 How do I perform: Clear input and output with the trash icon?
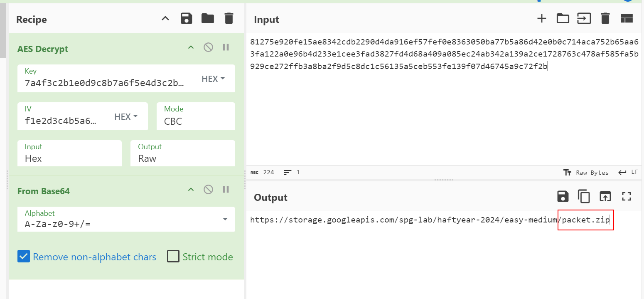click(x=605, y=19)
